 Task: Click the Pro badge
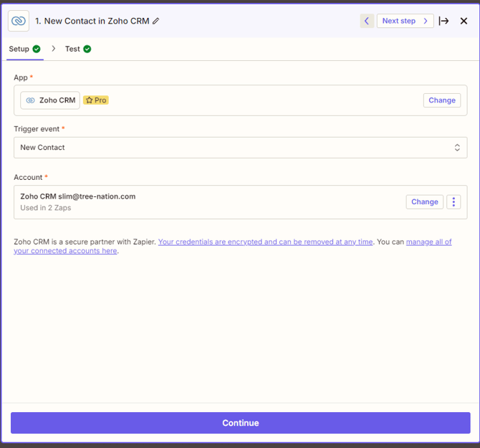point(96,100)
